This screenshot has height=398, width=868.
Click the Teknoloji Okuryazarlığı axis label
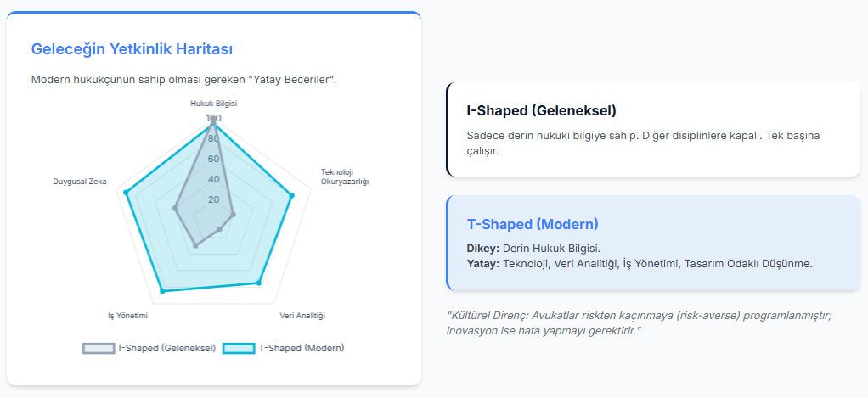point(344,177)
